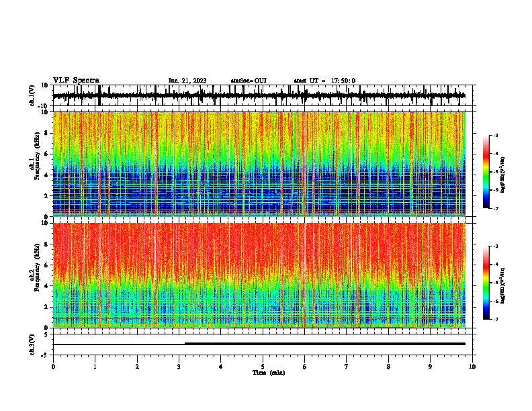Click the 'station=OUI' header text

(x=249, y=81)
